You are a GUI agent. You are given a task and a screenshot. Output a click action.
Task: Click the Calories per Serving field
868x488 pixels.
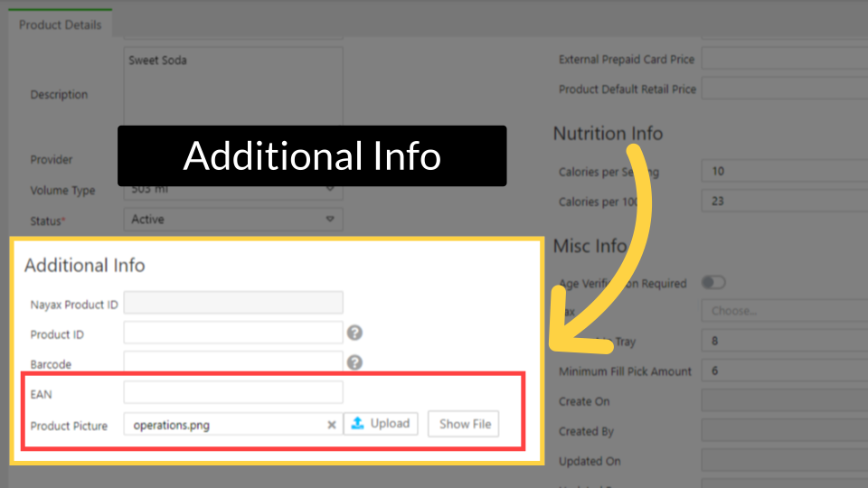click(783, 172)
